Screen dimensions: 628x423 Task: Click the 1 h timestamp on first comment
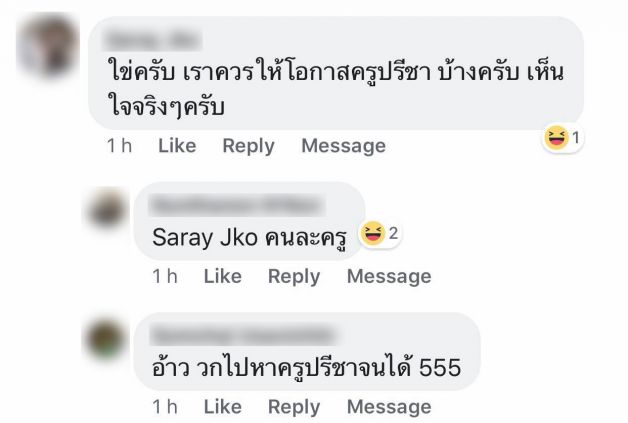point(119,146)
